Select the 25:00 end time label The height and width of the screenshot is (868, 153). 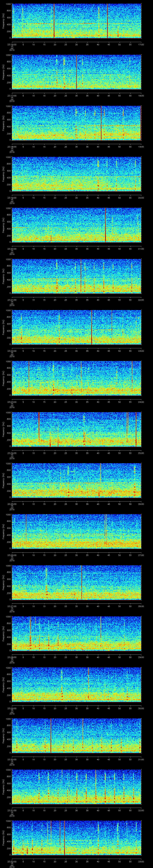pos(141,453)
